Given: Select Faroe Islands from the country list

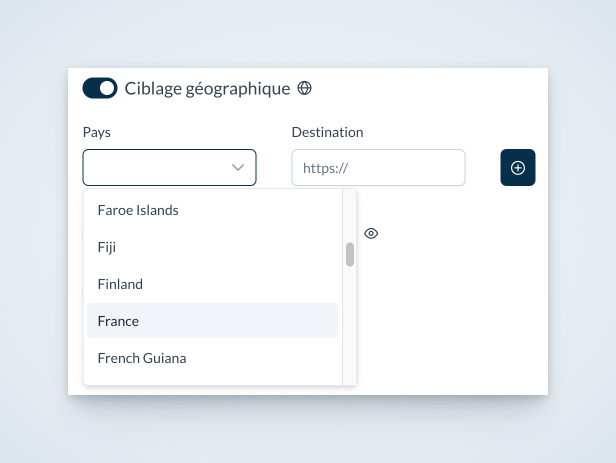Looking at the screenshot, I should point(213,210).
